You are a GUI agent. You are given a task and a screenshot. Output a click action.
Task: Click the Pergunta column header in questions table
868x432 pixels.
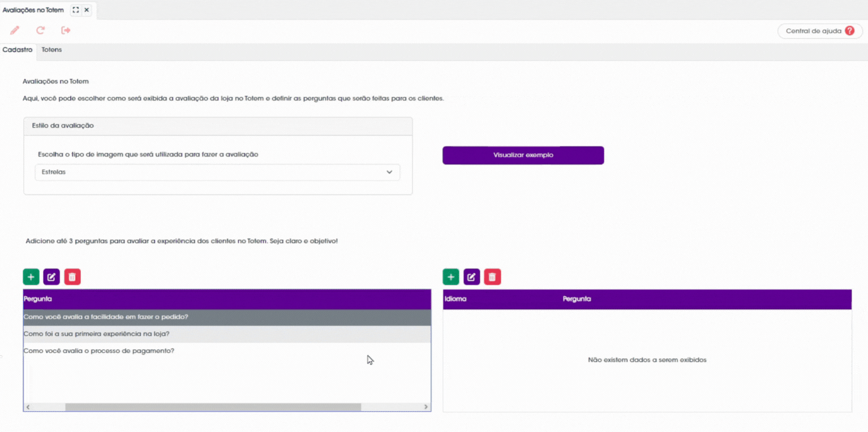[227, 299]
